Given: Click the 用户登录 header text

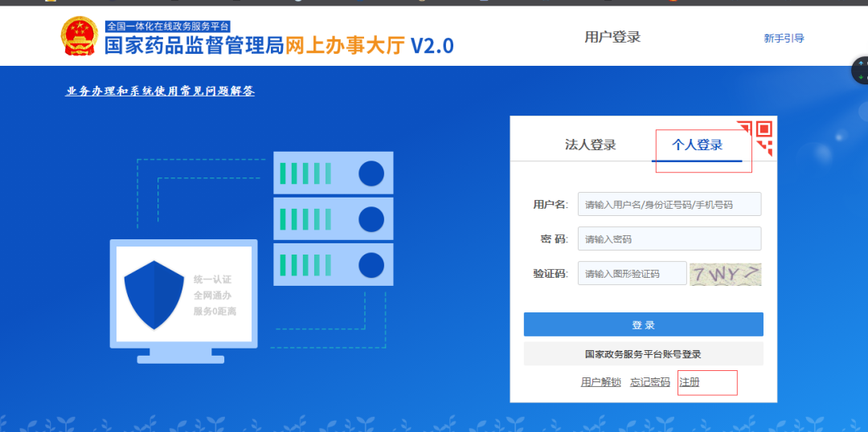Looking at the screenshot, I should coord(612,37).
